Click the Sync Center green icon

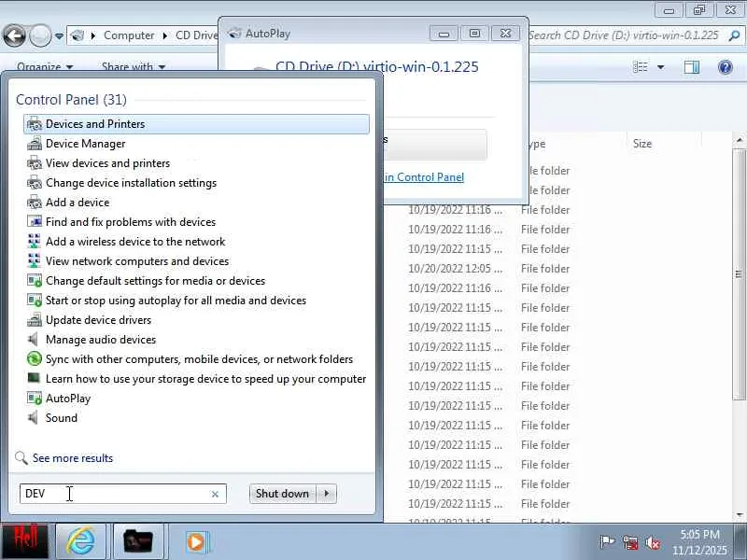pos(35,358)
